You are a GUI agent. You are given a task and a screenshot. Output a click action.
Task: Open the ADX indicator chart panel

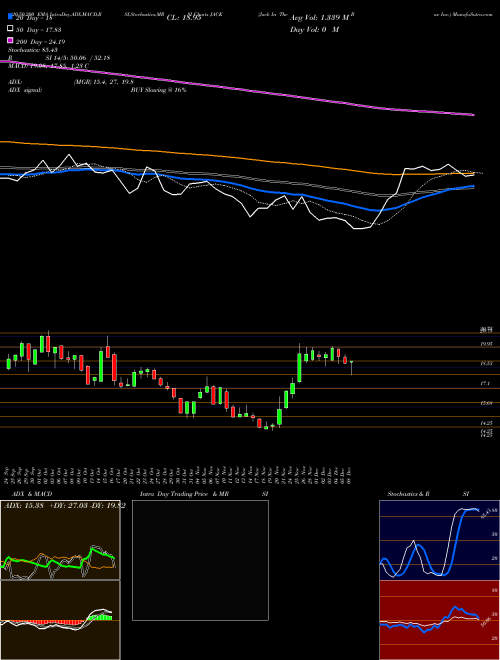[x=60, y=540]
